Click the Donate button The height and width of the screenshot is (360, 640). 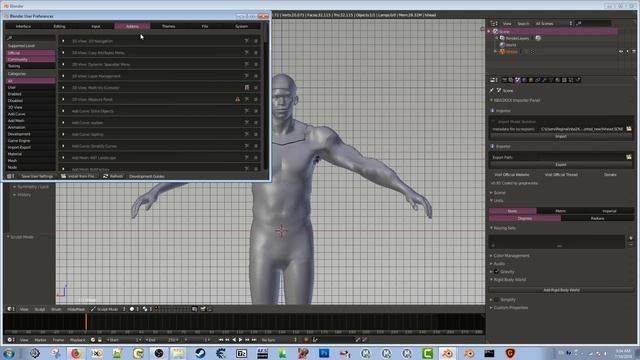[610, 175]
